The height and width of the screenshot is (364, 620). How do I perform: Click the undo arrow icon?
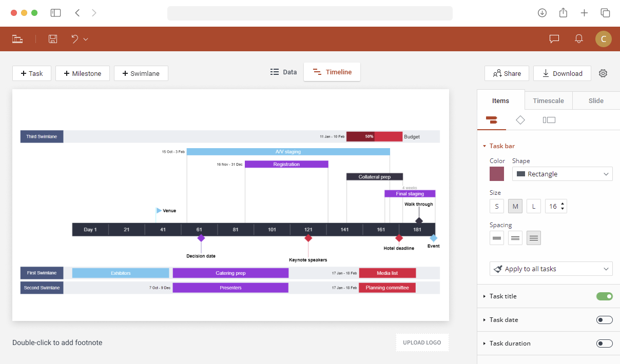click(75, 39)
